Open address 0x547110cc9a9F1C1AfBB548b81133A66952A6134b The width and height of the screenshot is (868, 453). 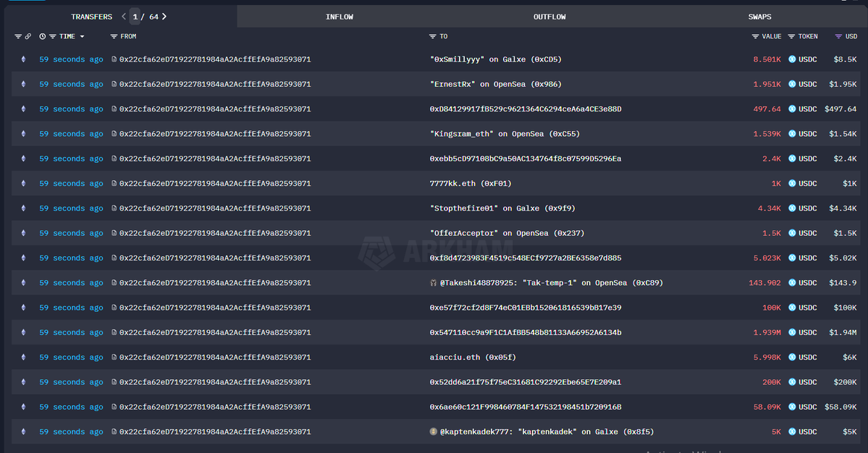[x=526, y=332]
